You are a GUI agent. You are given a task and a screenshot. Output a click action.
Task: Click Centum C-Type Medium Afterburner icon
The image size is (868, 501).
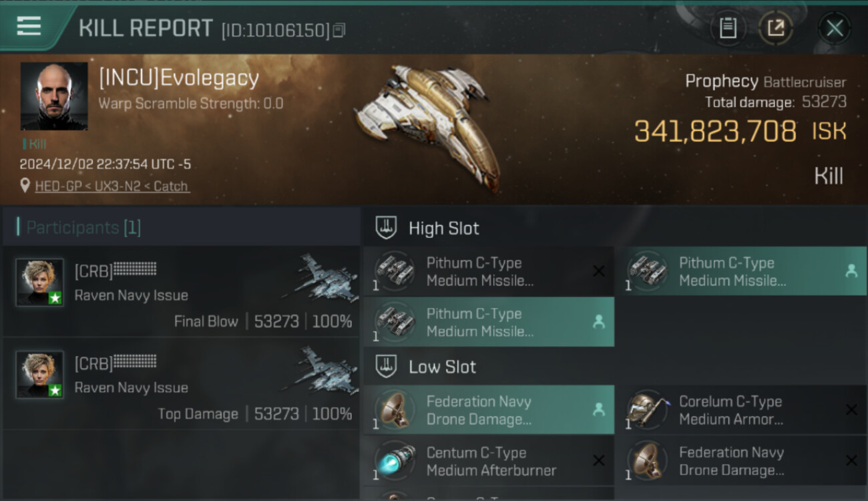point(395,461)
